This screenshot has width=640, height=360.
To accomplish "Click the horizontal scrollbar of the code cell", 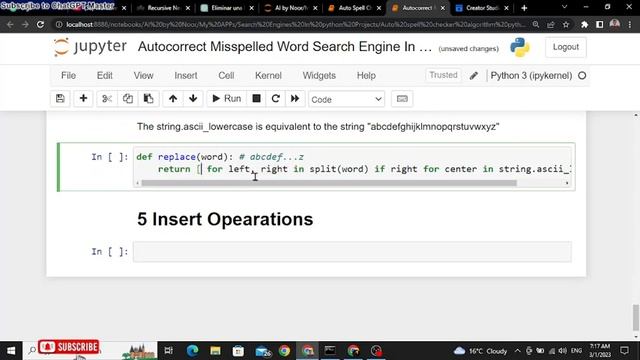I will pyautogui.click(x=329, y=183).
